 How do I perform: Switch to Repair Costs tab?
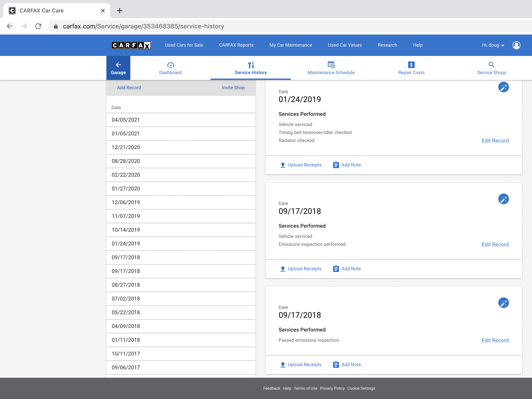[411, 68]
